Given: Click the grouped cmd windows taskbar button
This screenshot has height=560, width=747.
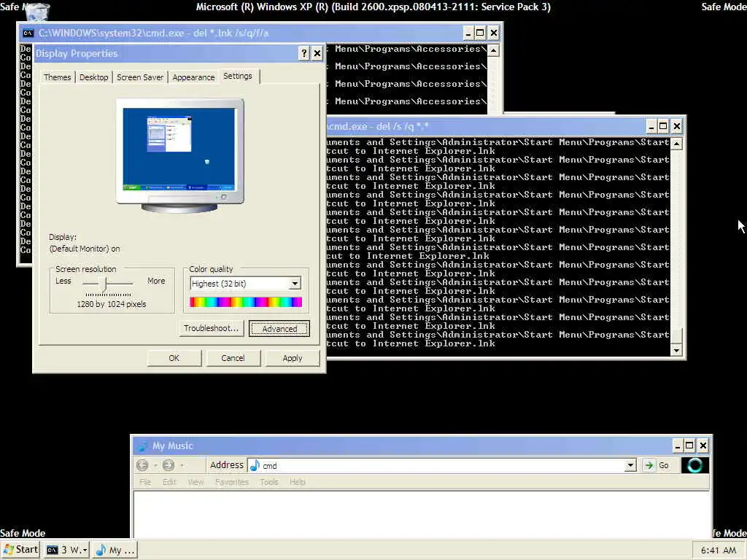Looking at the screenshot, I should [x=66, y=551].
